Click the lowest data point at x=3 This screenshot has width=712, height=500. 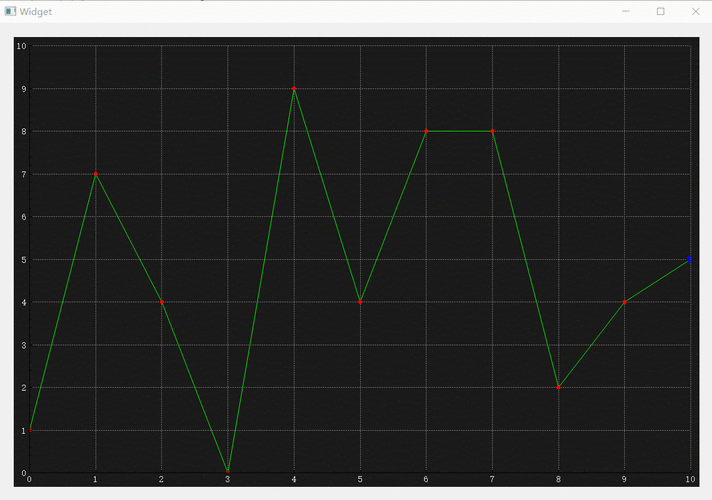[227, 471]
